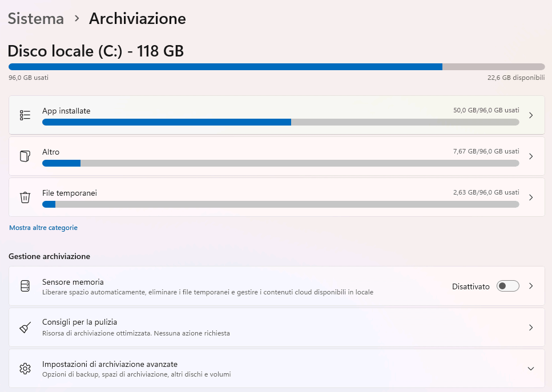
Task: Open Altro details with right chevron
Action: [x=531, y=156]
